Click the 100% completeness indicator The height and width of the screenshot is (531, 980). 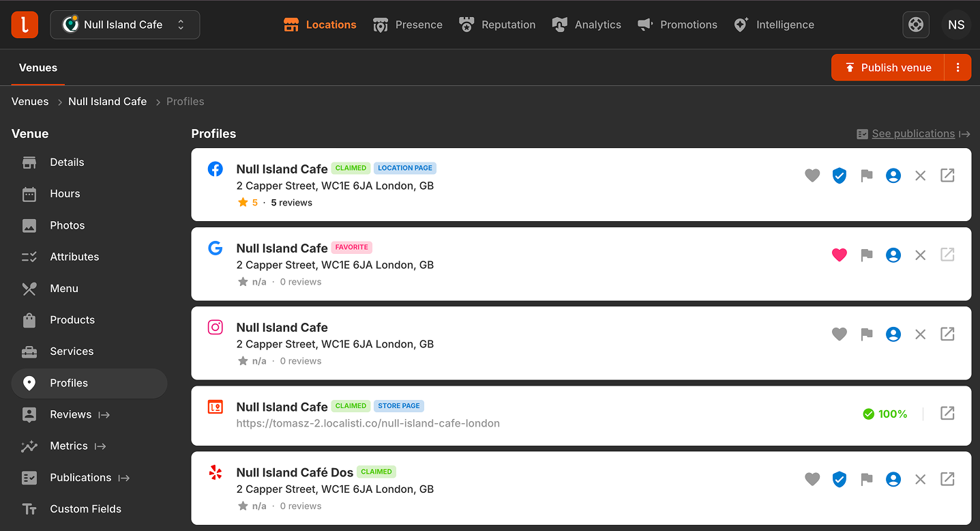885,414
